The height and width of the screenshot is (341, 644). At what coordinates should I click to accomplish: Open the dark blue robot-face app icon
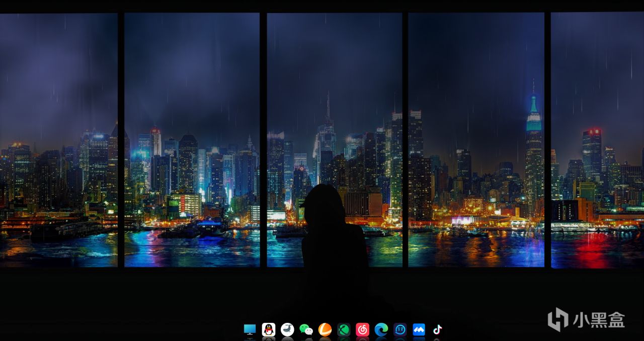click(x=400, y=329)
